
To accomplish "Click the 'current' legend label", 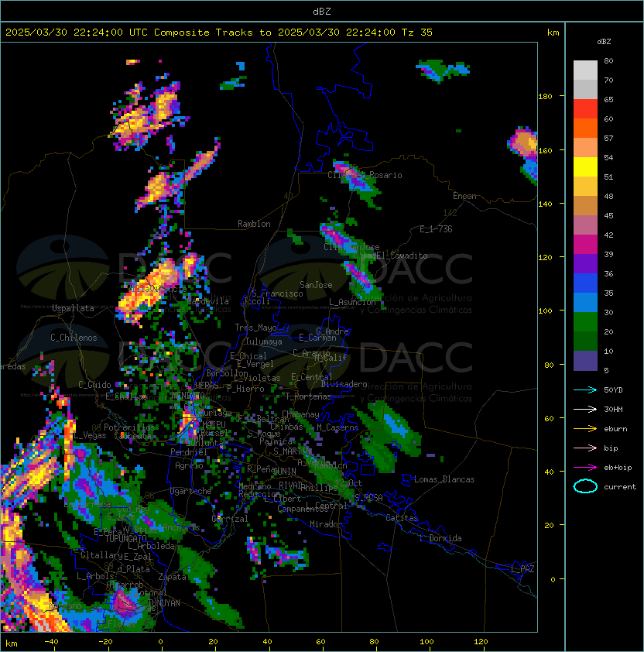I will pyautogui.click(x=620, y=487).
